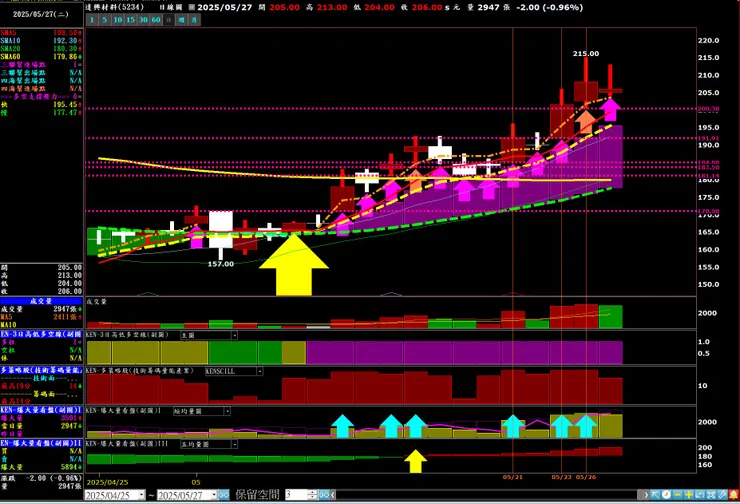740x504 pixels.
Task: Open the 五均量圖 dropdown in 爆大量看盤 III panel
Action: coord(234,444)
